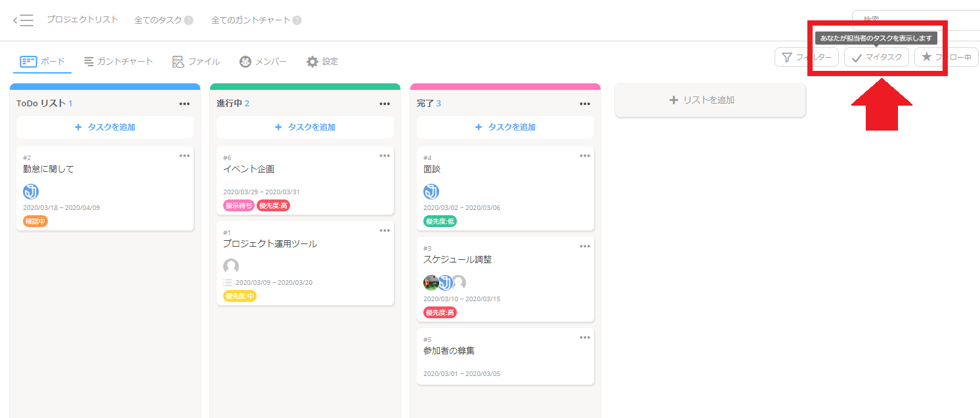Toggle フォロー中 task filtering
The image size is (980, 418).
pyautogui.click(x=948, y=57)
